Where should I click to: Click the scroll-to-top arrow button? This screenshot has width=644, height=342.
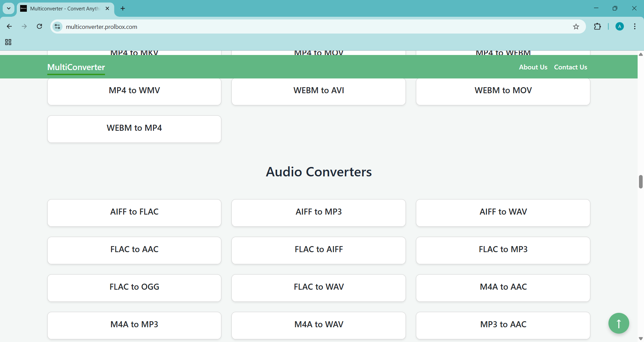tap(619, 323)
